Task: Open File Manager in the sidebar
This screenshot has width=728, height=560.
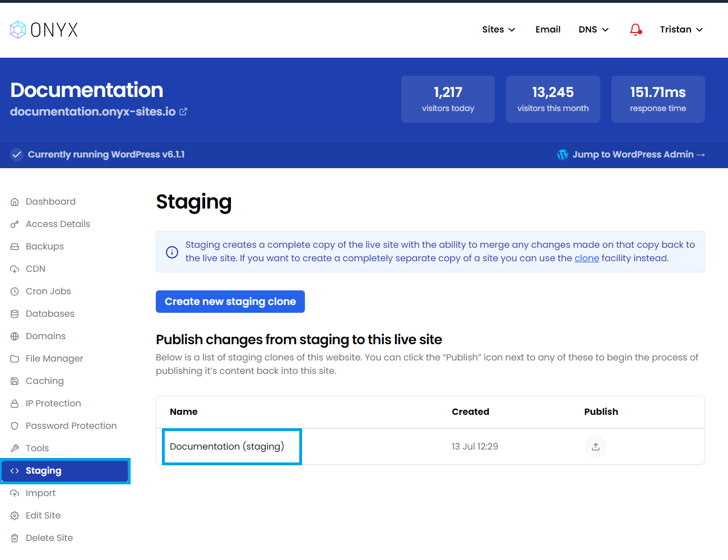Action: (x=54, y=358)
